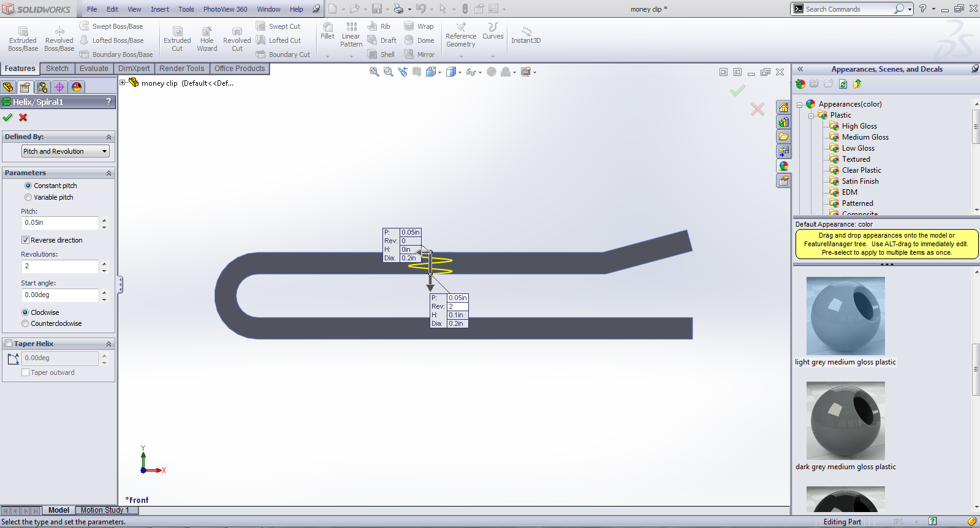The image size is (980, 528).
Task: Open the Pitch and Revolution dropdown
Action: (66, 151)
